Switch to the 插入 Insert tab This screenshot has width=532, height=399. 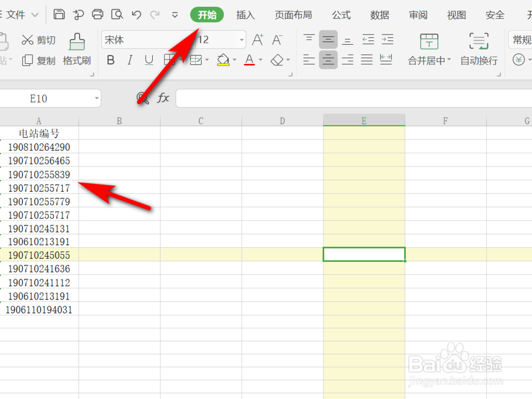[x=245, y=15]
